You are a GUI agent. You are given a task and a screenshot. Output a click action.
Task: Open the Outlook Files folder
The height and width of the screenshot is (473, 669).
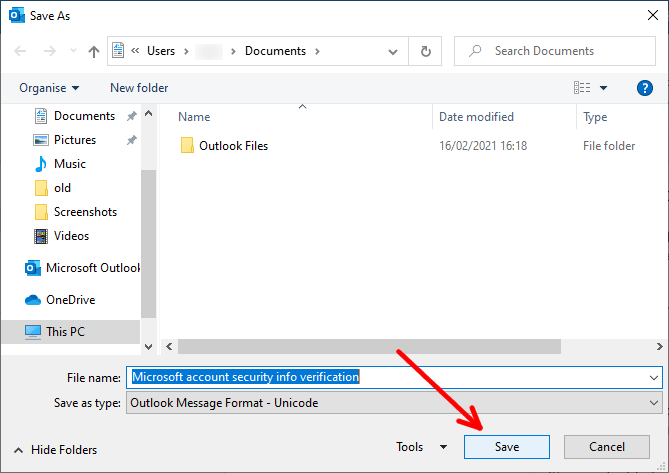tap(233, 146)
